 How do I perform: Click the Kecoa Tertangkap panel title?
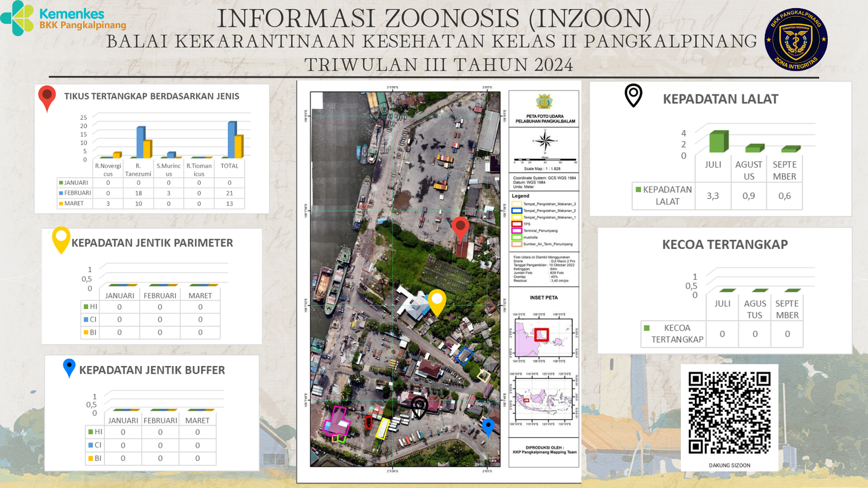pyautogui.click(x=725, y=245)
